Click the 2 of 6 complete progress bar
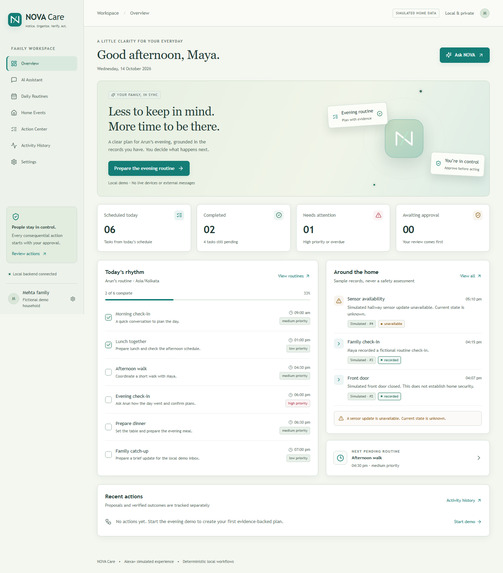 coord(207,300)
